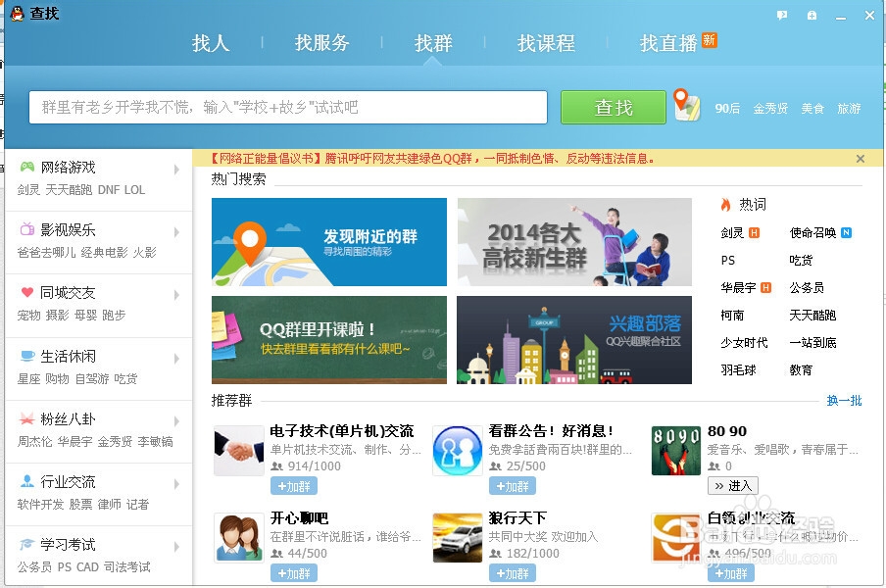Join the 电子技术(单片机)交流 group
Viewport: 886px width, 588px height.
coord(294,486)
